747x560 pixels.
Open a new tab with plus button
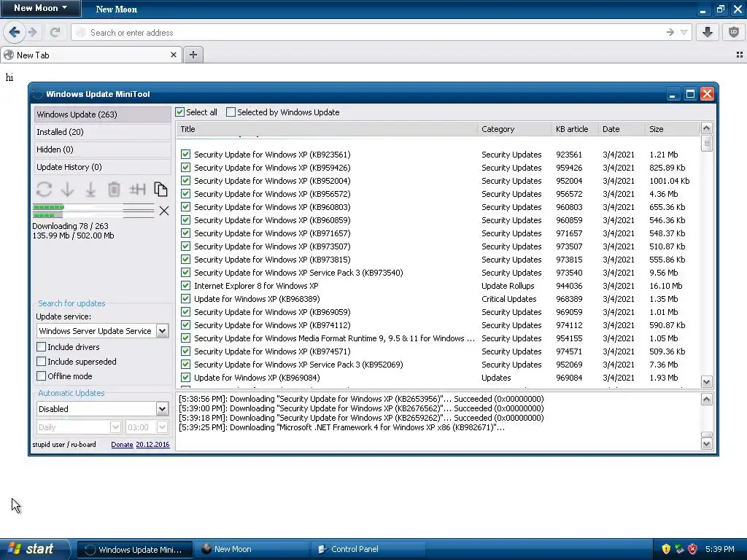193,55
